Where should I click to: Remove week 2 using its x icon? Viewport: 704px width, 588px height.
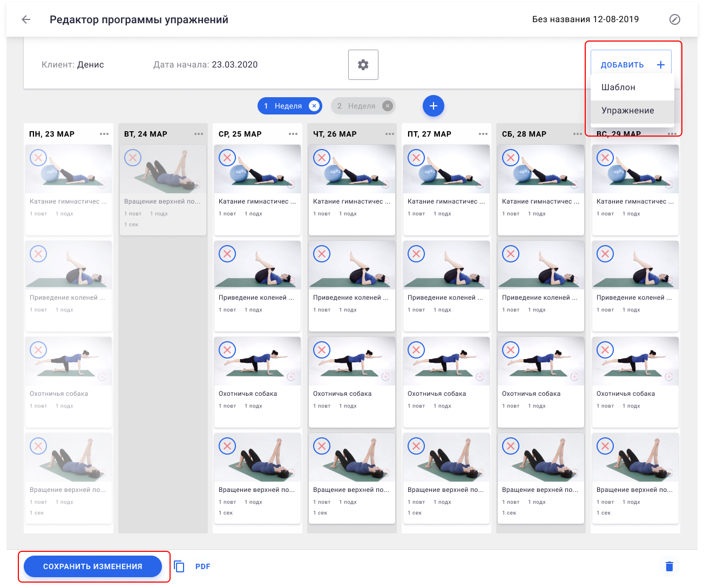coord(387,106)
